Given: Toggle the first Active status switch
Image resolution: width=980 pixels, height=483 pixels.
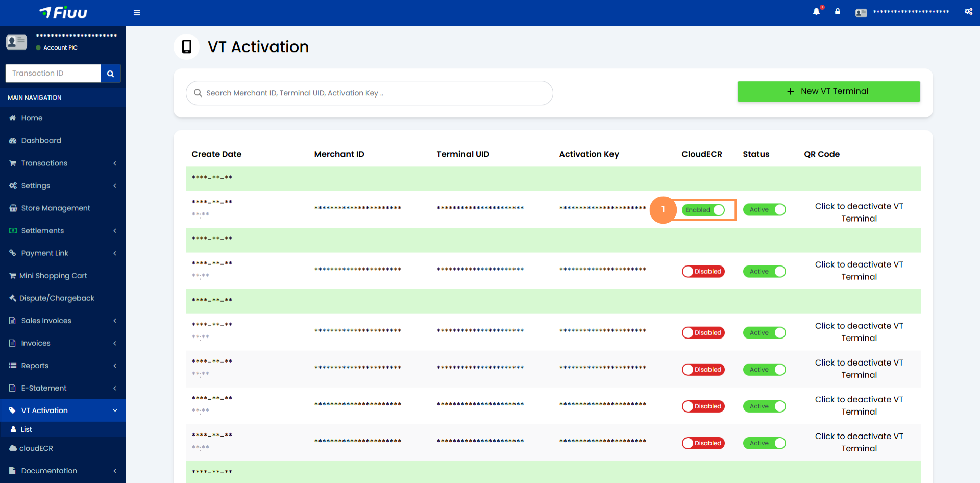Looking at the screenshot, I should click(764, 210).
